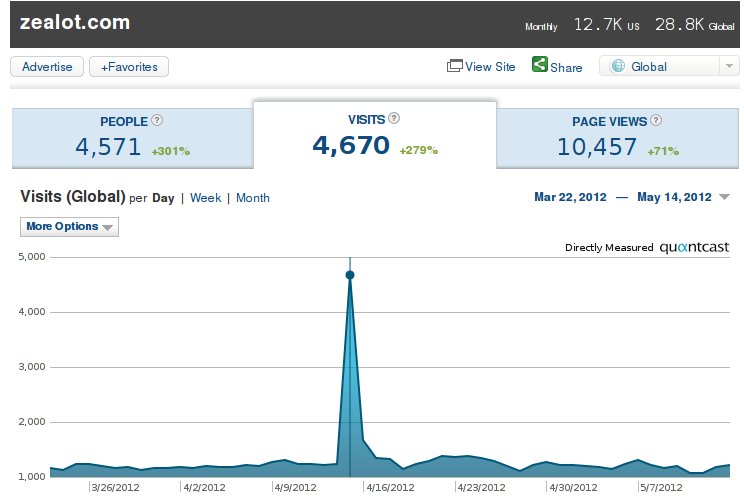Click the +301% change value
This screenshot has width=744, height=504.
point(171,151)
